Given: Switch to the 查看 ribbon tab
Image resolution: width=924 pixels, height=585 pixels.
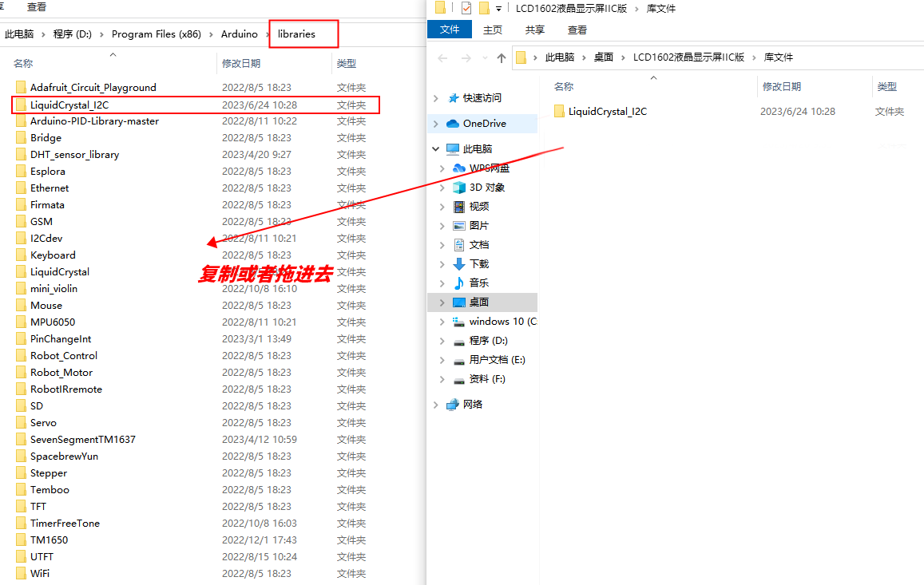Looking at the screenshot, I should tap(577, 29).
